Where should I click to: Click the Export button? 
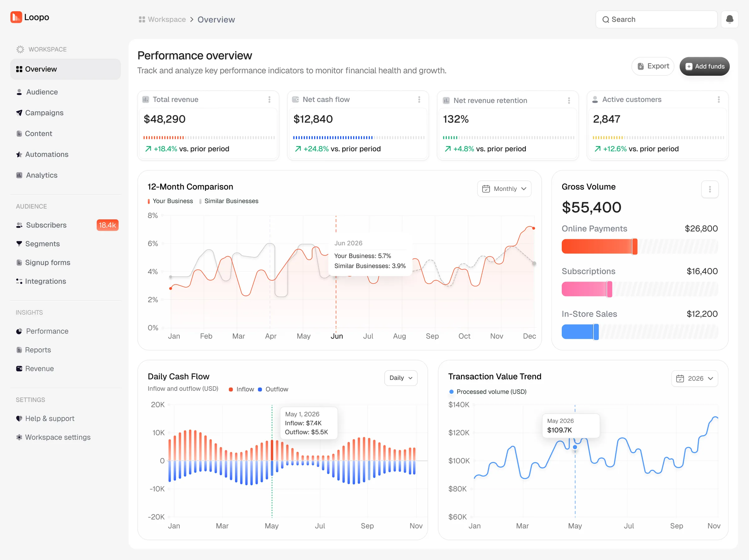pos(653,66)
